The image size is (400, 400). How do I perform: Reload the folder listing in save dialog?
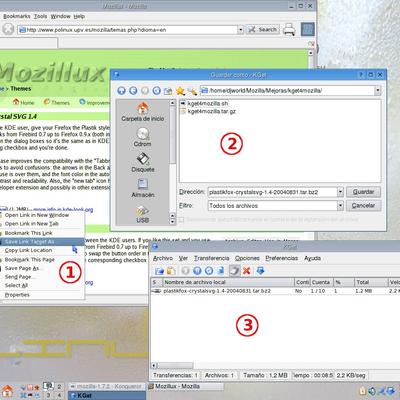point(157,90)
